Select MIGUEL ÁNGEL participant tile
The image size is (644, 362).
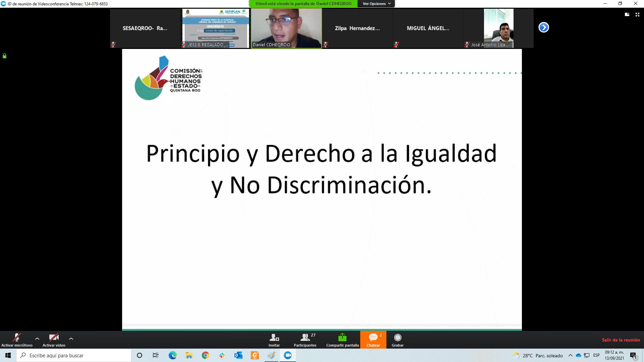click(428, 28)
